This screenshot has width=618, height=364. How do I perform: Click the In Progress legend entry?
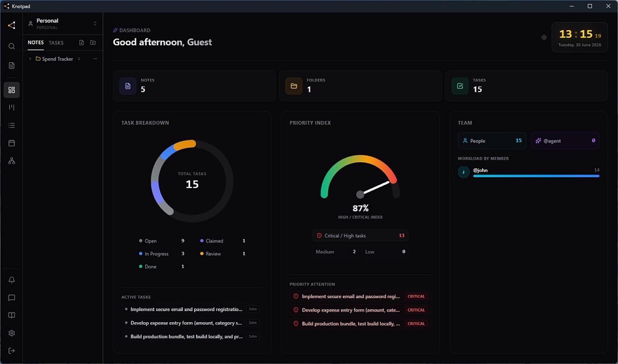click(161, 254)
